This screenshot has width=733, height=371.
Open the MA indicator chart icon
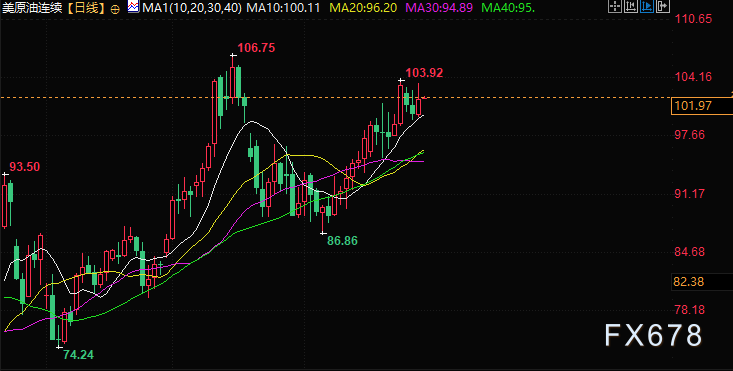click(133, 7)
